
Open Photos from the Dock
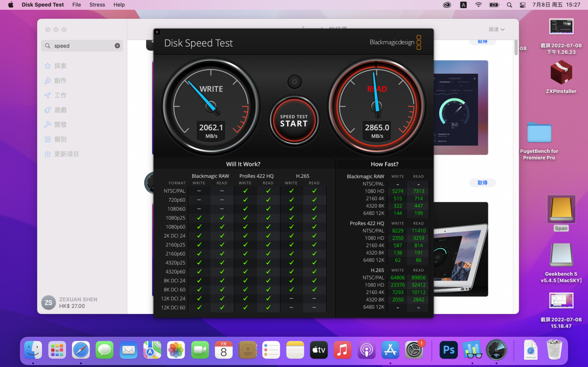pos(176,350)
